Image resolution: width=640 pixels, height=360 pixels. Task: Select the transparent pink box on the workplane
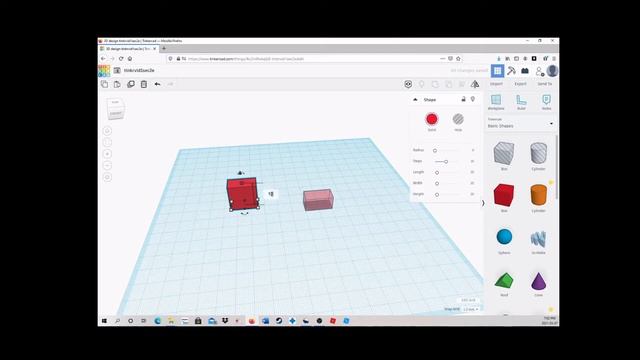(318, 200)
